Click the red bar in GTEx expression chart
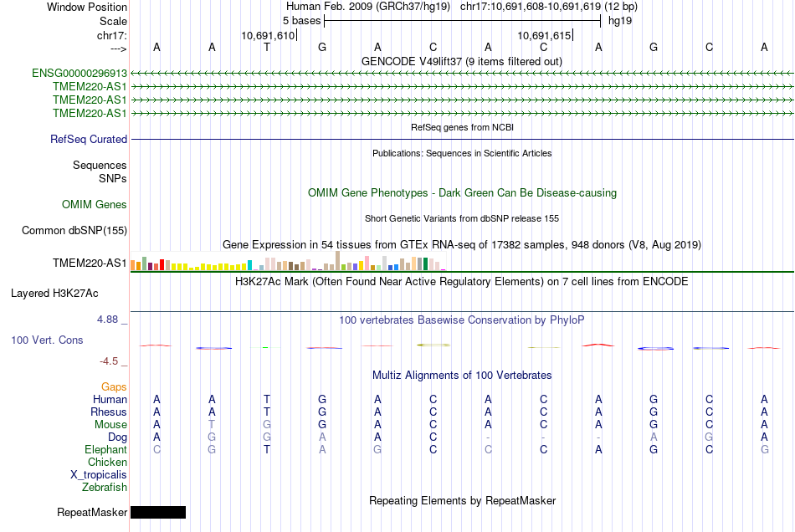Viewport: 795px width, 532px height. pos(162,265)
